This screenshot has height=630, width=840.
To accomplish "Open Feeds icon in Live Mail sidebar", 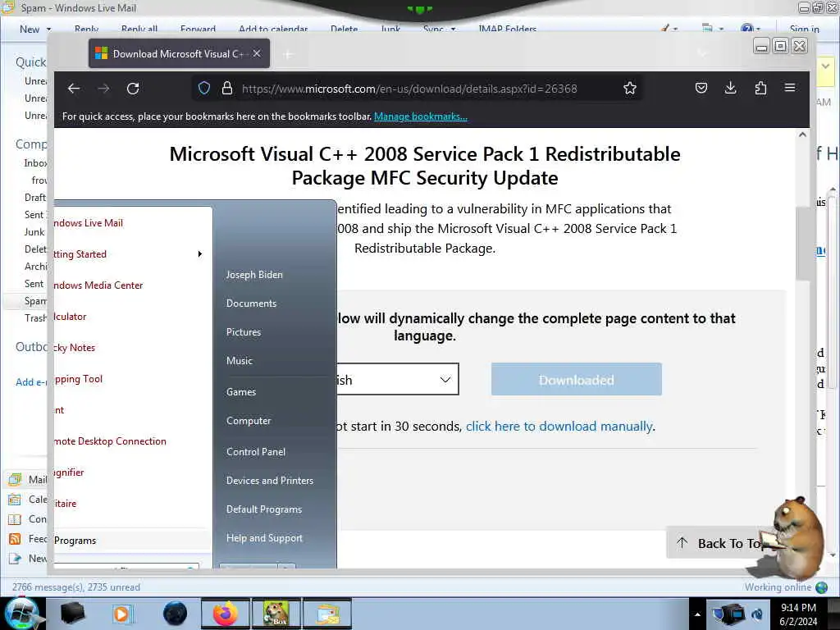I will (15, 539).
